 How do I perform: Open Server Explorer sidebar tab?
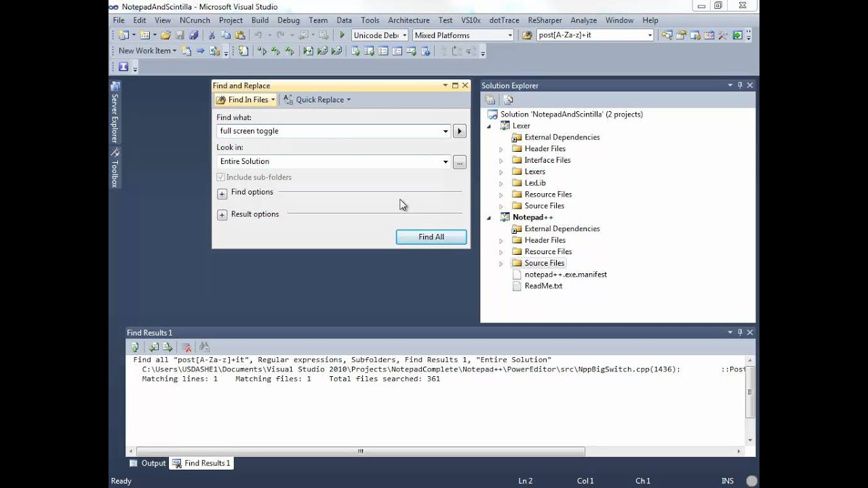[115, 112]
